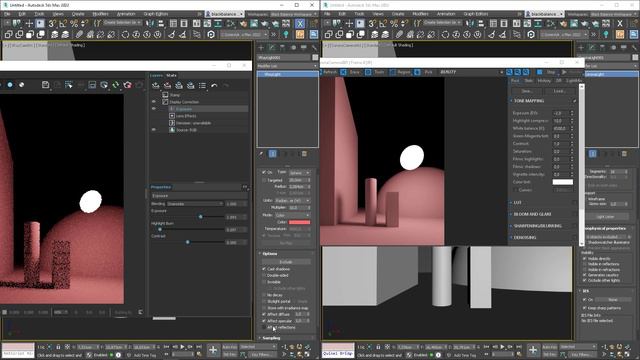Enable the Double-sided checkbox
This screenshot has height=360, width=640.
(264, 276)
